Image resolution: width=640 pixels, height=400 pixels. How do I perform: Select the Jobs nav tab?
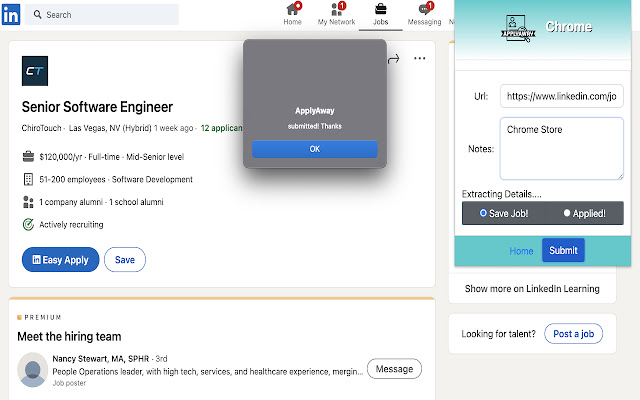coord(380,14)
